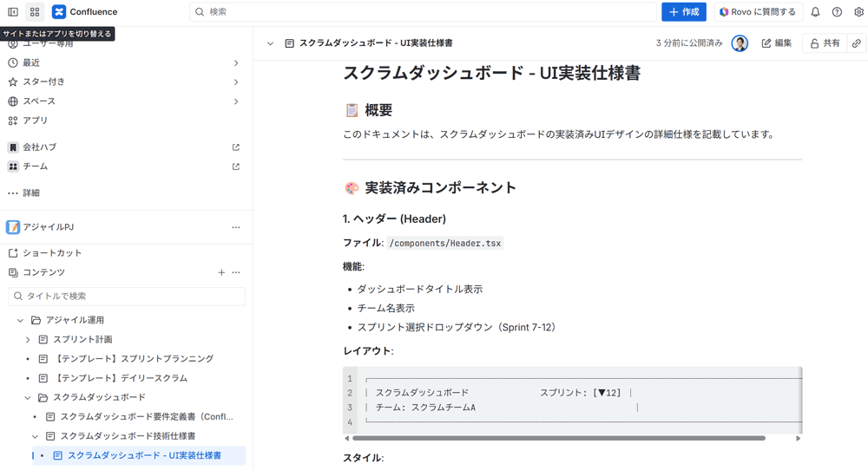868x470 pixels.
Task: Click the clipboard emoji beside 概要
Action: 352,110
